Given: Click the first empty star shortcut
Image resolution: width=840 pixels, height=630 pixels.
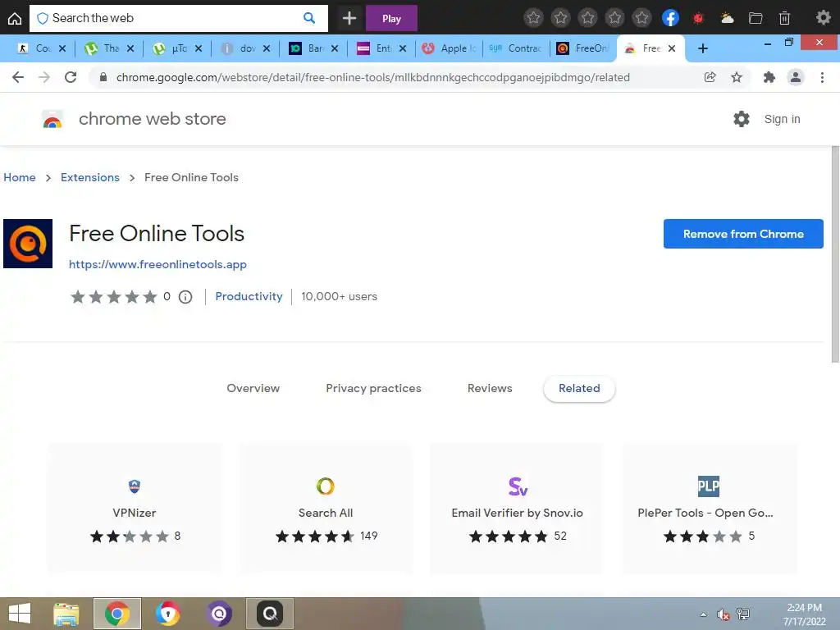Looking at the screenshot, I should pos(533,18).
